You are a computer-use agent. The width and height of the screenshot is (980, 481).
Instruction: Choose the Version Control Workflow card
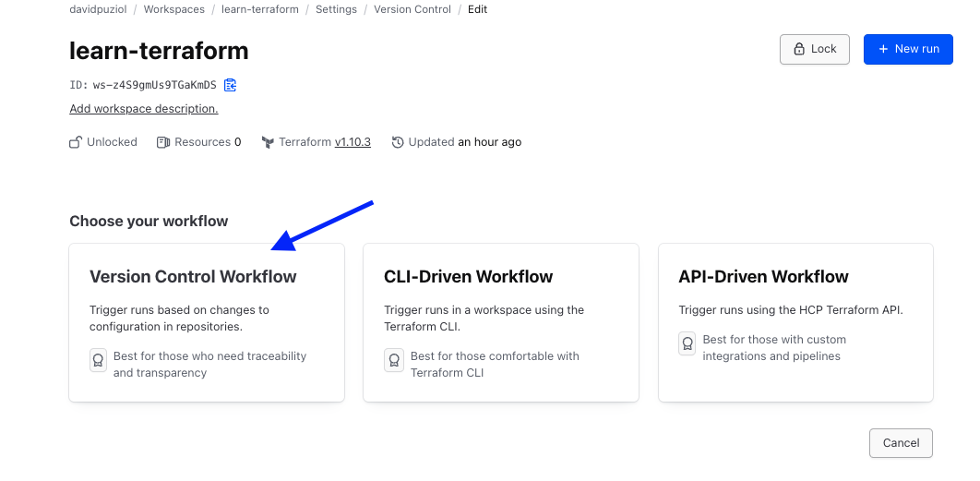(207, 322)
